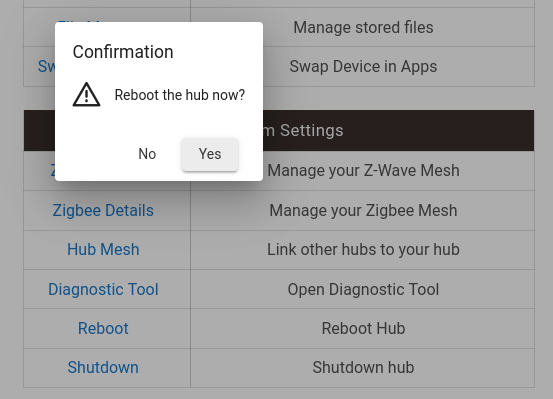Click the warning triangle icon in the dialog
Image resolution: width=553 pixels, height=399 pixels.
86,95
